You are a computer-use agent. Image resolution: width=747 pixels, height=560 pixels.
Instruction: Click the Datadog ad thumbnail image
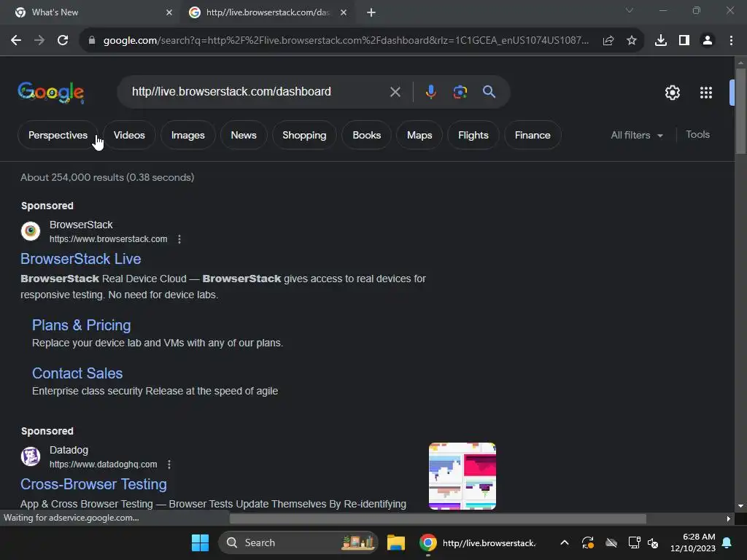pos(462,476)
